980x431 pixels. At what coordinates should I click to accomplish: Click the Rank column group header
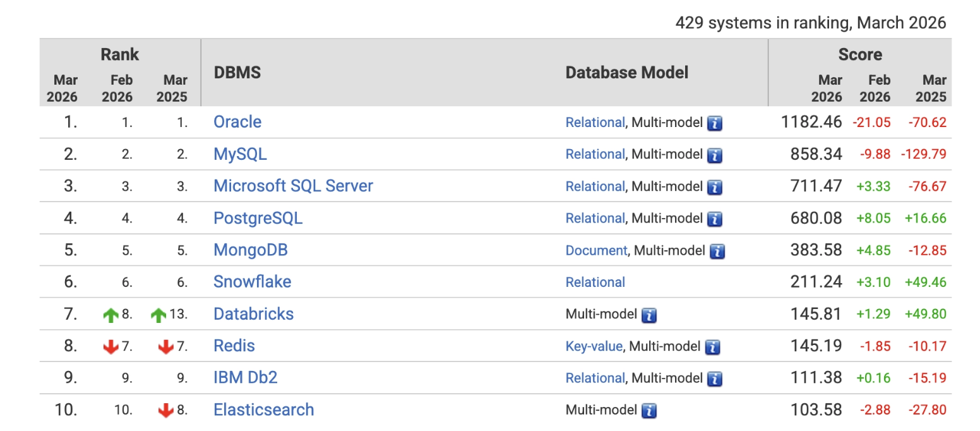[x=120, y=54]
